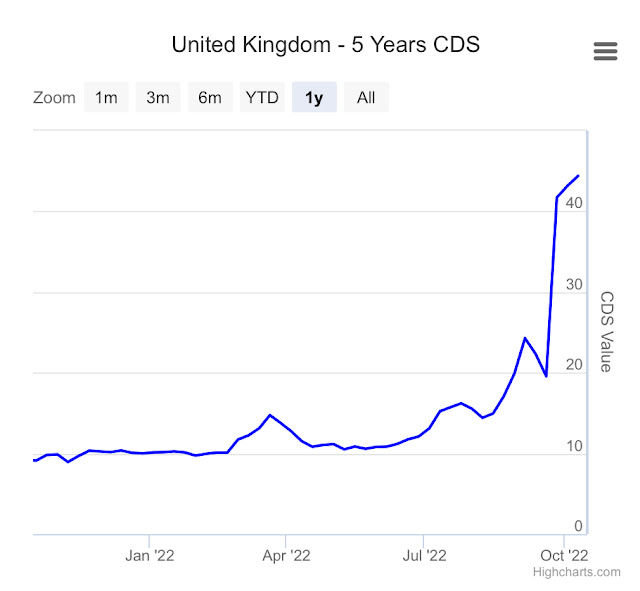Screen dimensions: 640x591
Task: Click the CDS Value axis title
Action: click(x=606, y=331)
